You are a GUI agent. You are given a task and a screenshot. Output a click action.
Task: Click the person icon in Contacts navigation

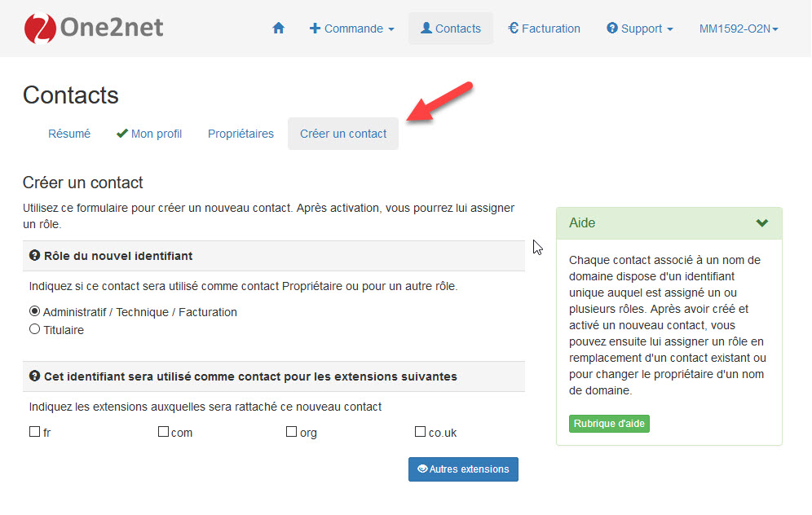point(426,28)
